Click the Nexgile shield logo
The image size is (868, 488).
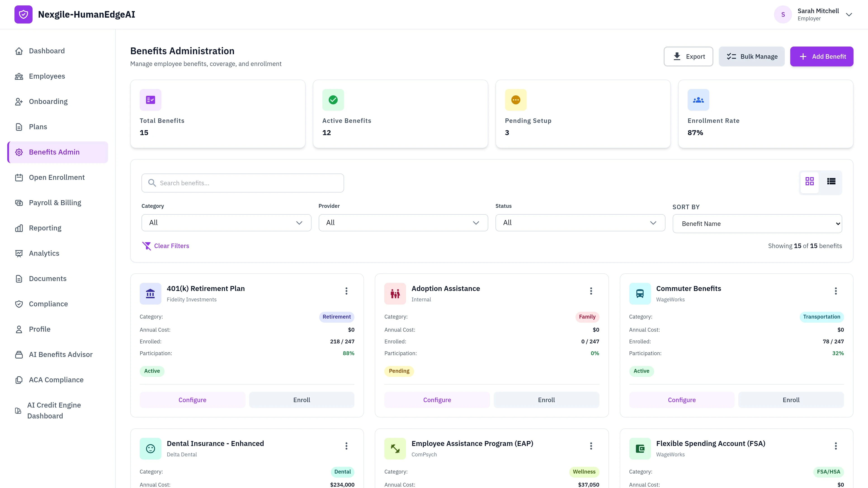pos(23,14)
